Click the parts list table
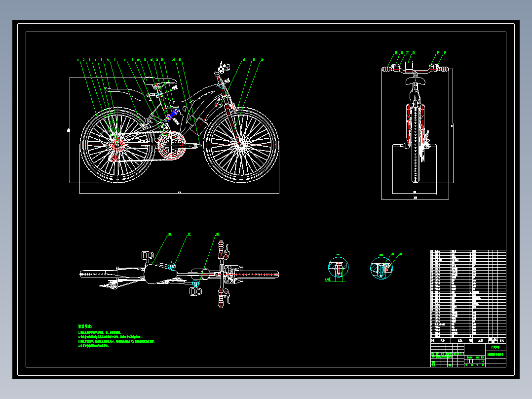 click(468, 296)
